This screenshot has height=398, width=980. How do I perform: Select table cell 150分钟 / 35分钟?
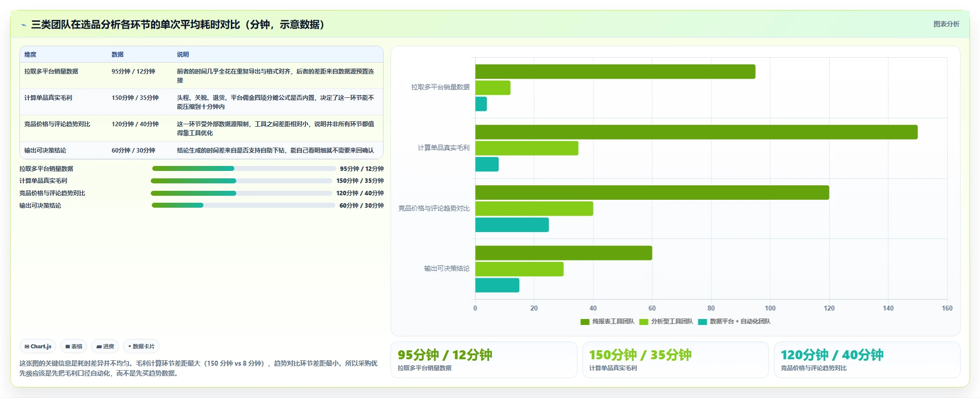135,98
